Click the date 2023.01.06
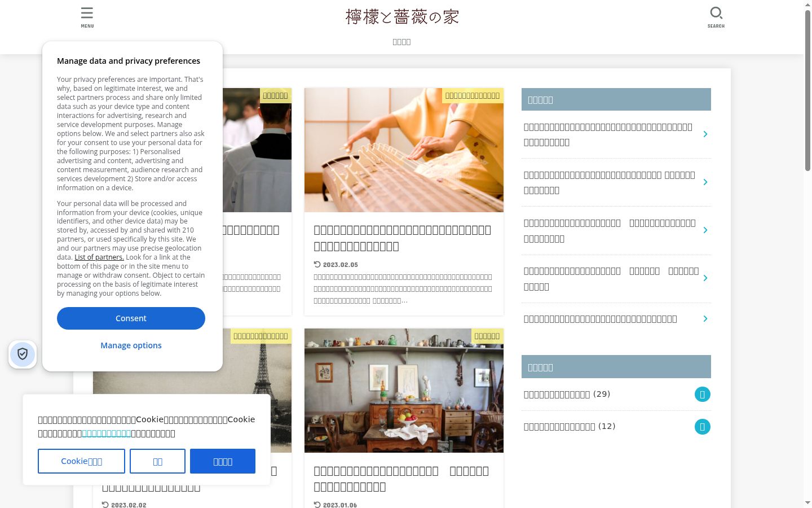812x508 pixels. pos(341,505)
